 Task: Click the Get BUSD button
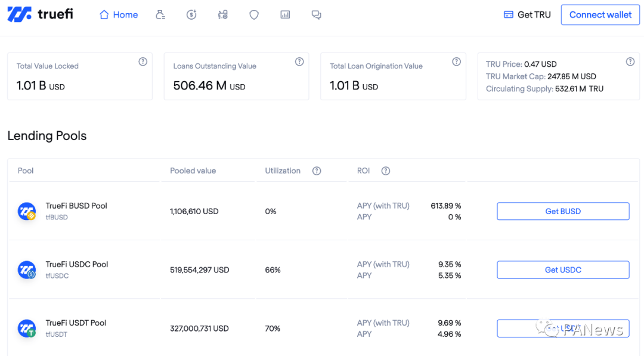tap(563, 211)
